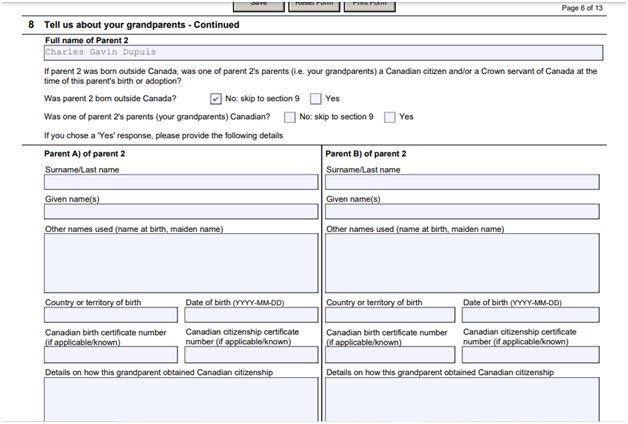Click Parent B citizenship details text box
Viewport: 628px width, 424px height.
click(x=462, y=399)
